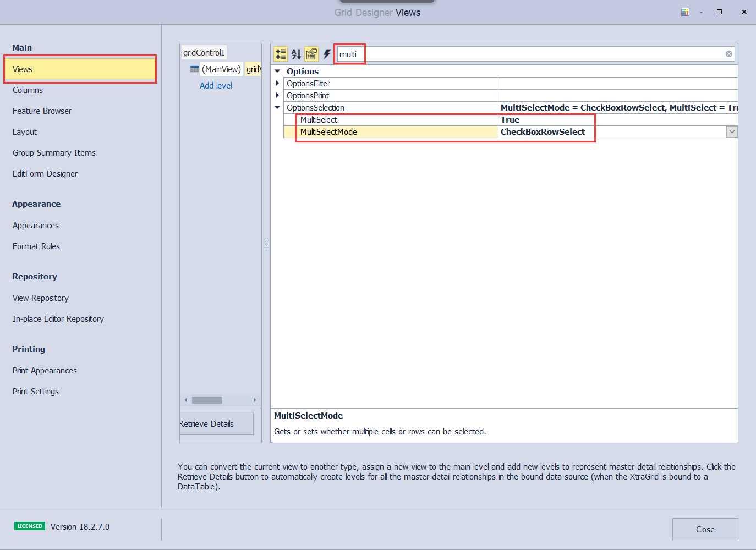Viewport: 756px width, 550px height.
Task: Click the highlighted gridView link
Action: click(x=253, y=69)
